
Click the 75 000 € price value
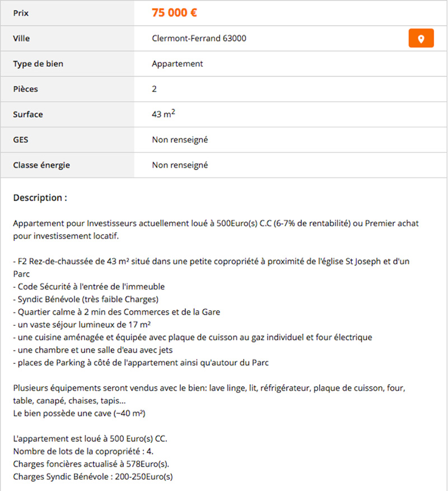[174, 13]
